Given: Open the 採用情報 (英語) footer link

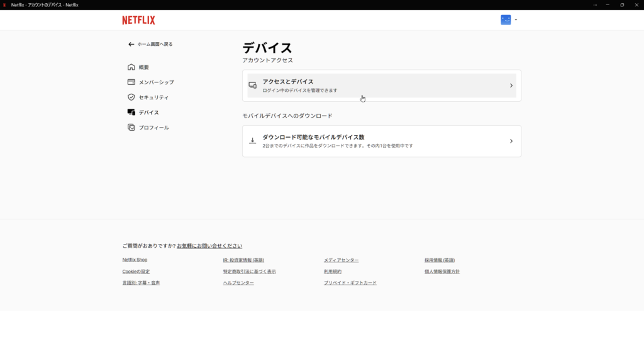Looking at the screenshot, I should (x=440, y=260).
